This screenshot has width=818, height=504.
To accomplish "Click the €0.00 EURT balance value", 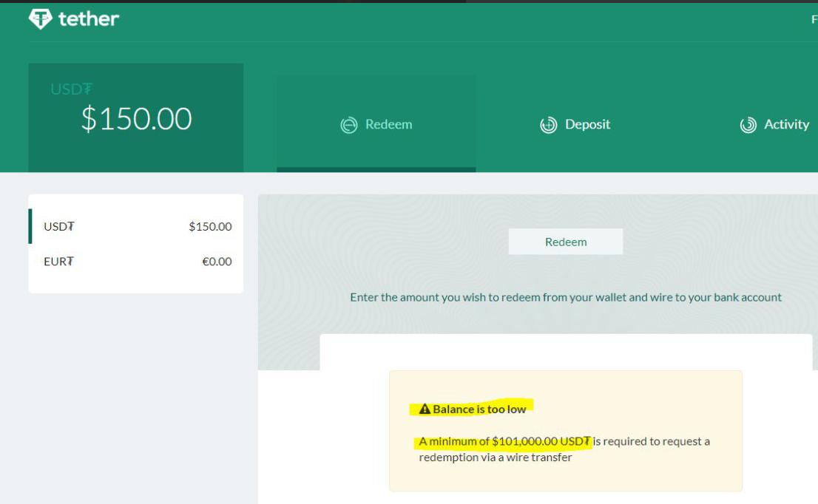I will coord(217,261).
